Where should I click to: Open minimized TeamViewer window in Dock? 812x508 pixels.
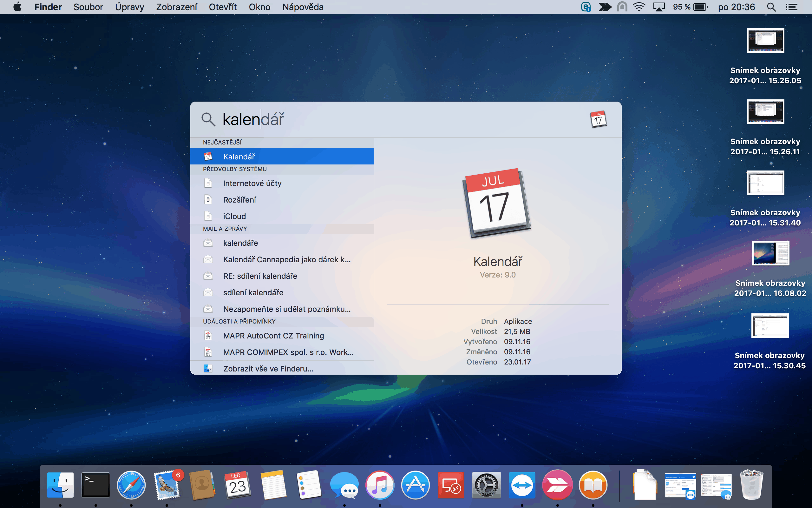point(680,485)
